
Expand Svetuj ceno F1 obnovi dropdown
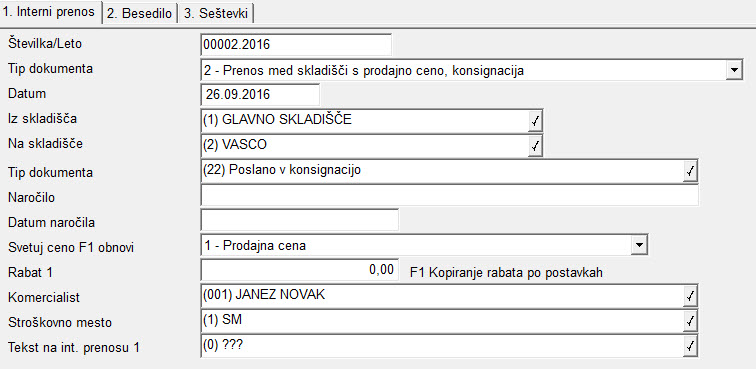pos(639,246)
